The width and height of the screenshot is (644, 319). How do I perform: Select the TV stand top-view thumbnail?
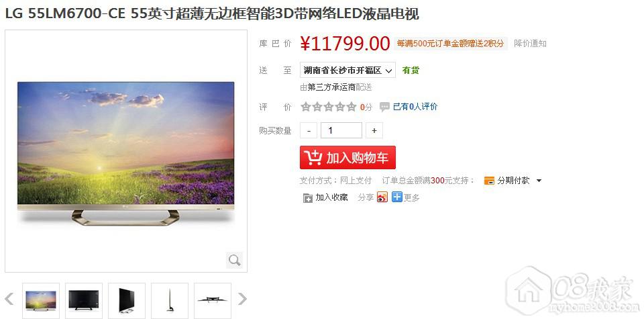tap(213, 300)
